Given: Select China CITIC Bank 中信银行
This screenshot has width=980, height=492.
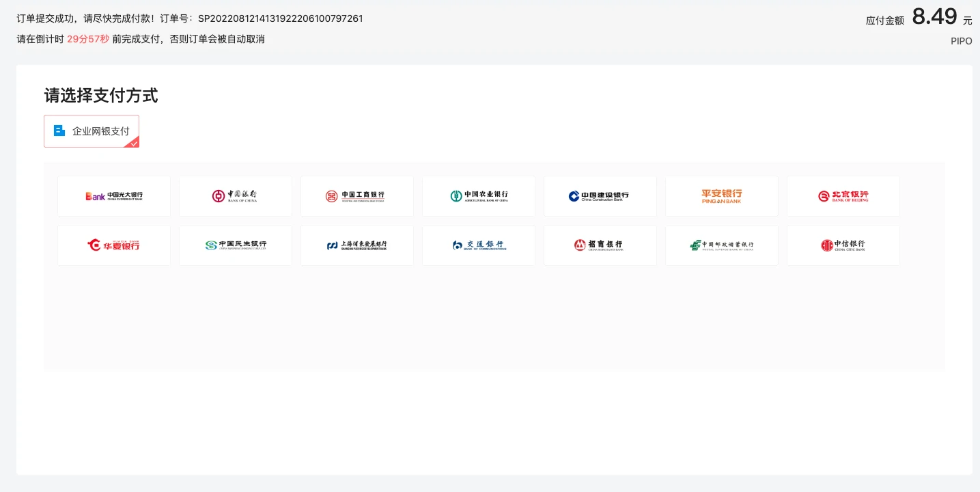Looking at the screenshot, I should pyautogui.click(x=843, y=245).
